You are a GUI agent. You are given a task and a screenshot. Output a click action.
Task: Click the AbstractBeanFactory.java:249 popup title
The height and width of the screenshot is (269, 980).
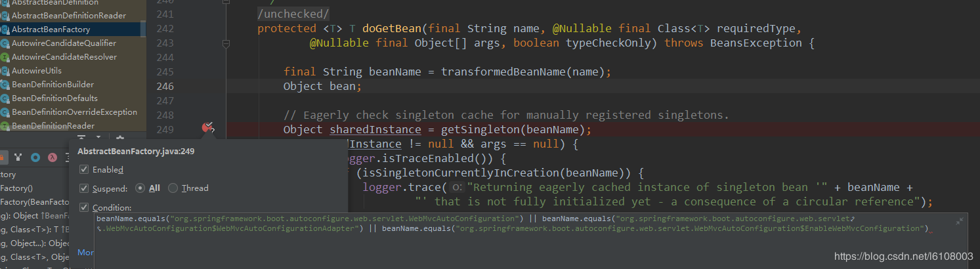136,151
